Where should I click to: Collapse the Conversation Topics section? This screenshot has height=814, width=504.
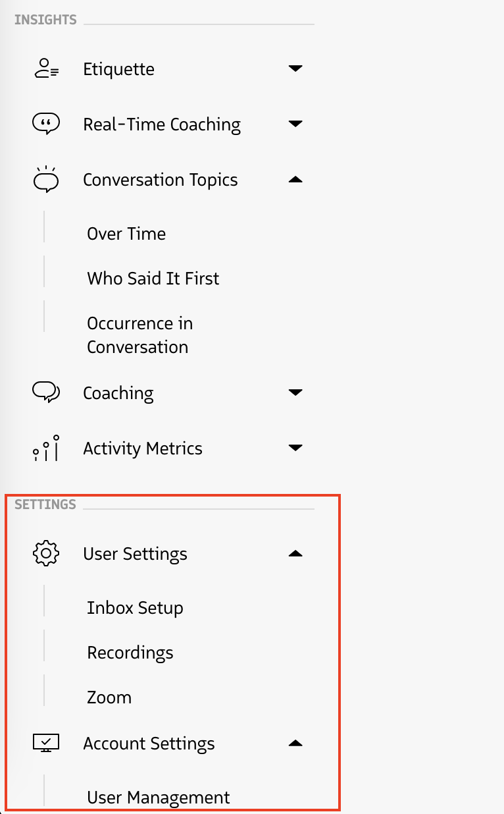point(295,178)
